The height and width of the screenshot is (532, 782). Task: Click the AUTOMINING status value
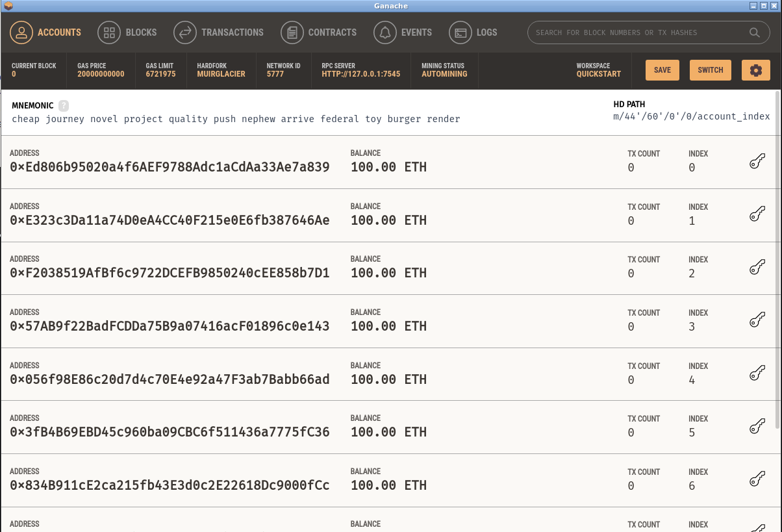[x=444, y=74]
